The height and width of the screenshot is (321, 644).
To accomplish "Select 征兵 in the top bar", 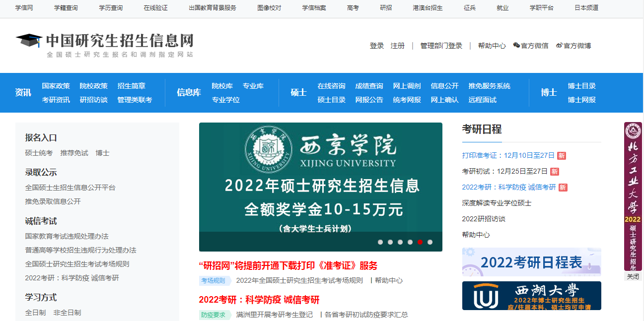I will tap(470, 8).
